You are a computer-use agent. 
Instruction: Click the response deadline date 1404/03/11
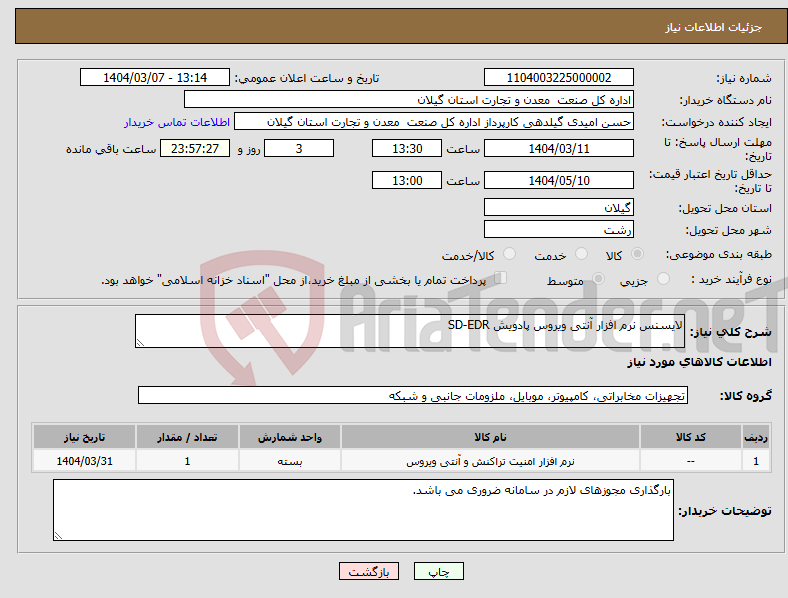(559, 148)
